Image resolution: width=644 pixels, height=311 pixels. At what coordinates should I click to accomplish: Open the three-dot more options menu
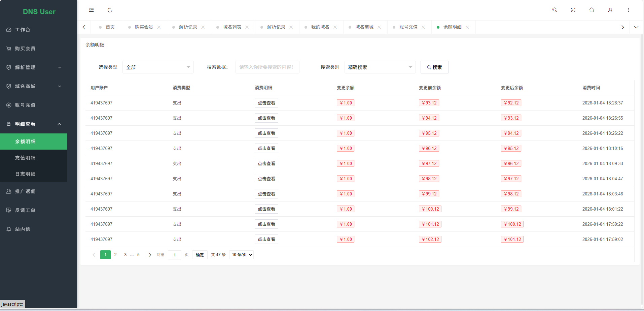(629, 10)
